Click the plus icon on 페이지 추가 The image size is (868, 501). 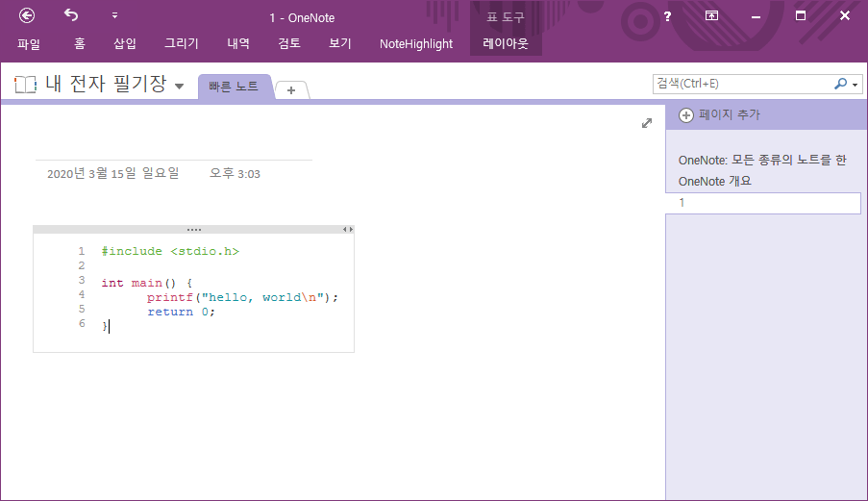(686, 115)
